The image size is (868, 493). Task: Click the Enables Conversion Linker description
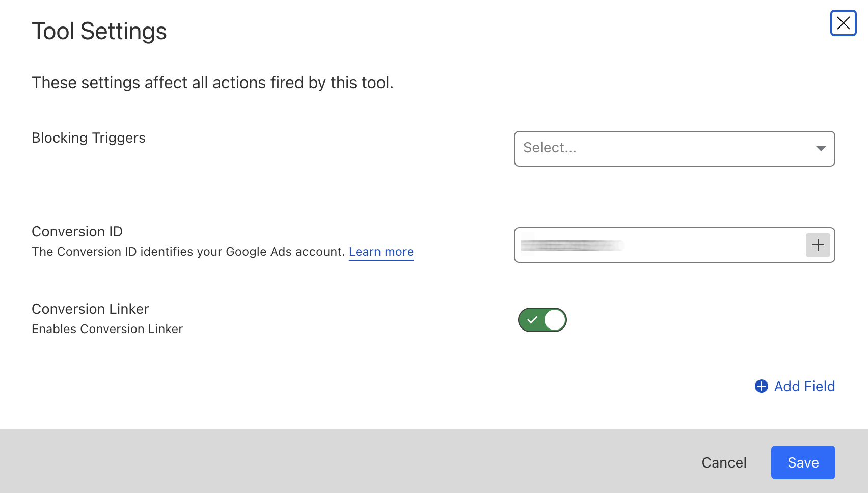107,329
